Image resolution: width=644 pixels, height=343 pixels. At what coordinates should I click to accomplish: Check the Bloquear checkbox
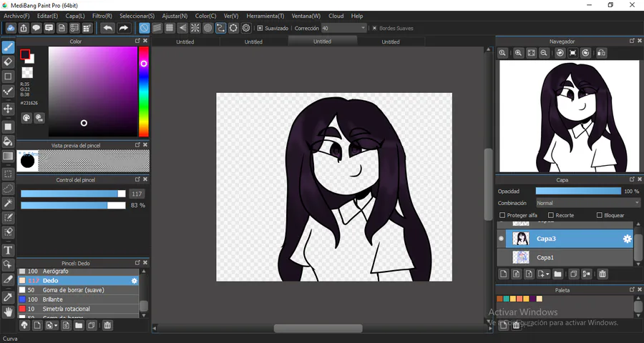599,215
